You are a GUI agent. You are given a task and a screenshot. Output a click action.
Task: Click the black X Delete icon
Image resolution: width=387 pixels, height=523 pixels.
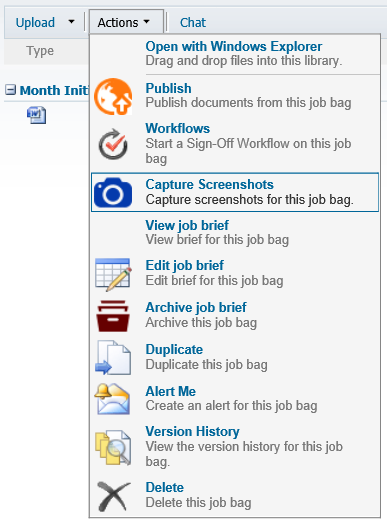(113, 496)
